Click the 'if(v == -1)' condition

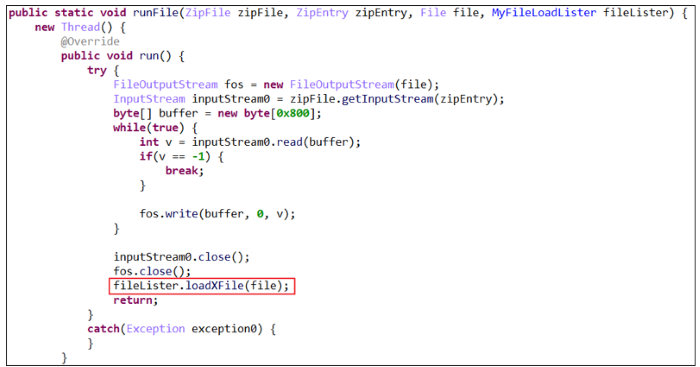coord(175,156)
